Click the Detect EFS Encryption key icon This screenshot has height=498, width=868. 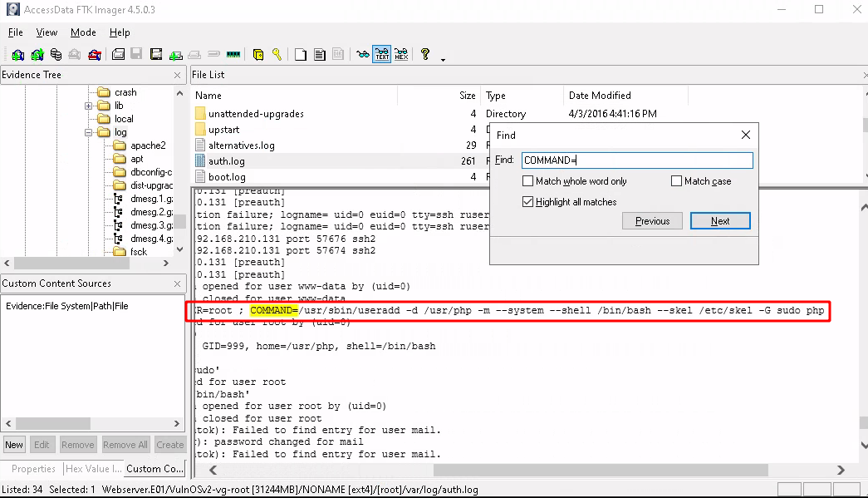pyautogui.click(x=277, y=54)
